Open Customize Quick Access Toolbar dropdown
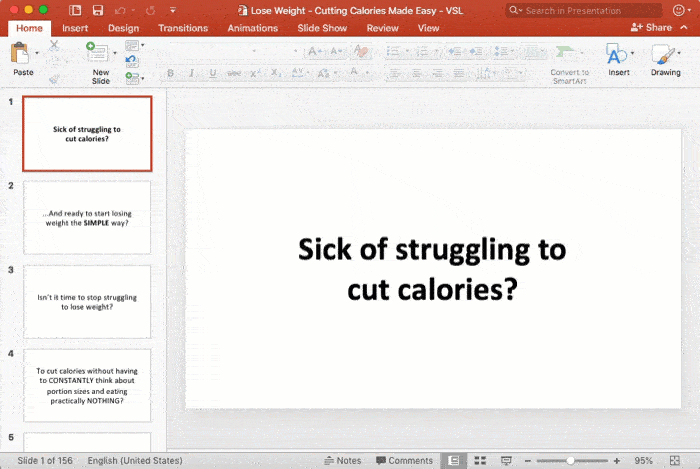This screenshot has height=469, width=700. pos(173,10)
